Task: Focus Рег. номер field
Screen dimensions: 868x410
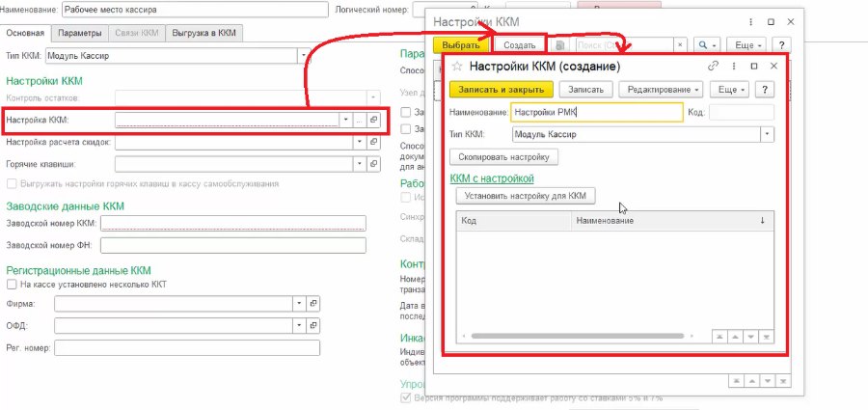Action: [187, 347]
